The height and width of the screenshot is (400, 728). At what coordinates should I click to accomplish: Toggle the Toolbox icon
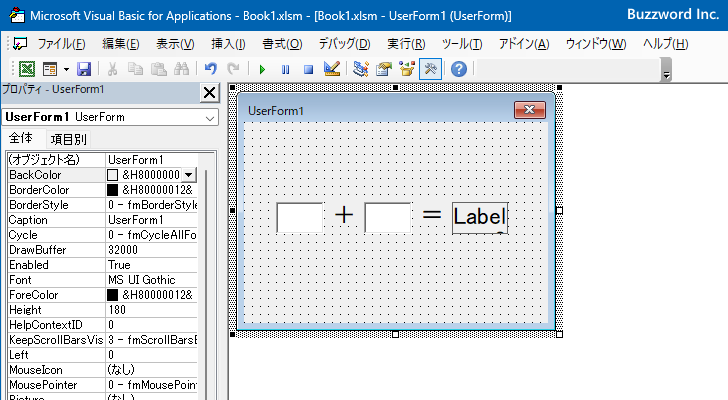pos(430,69)
